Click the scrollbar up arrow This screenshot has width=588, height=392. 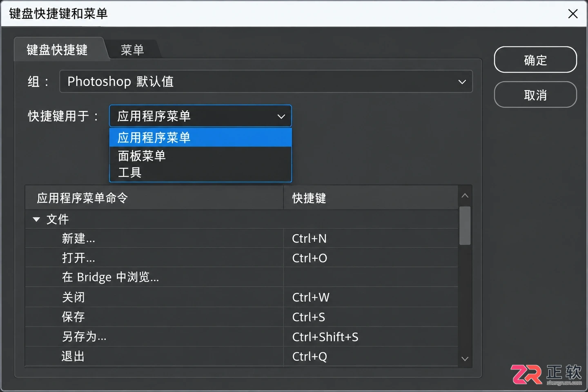coord(465,196)
